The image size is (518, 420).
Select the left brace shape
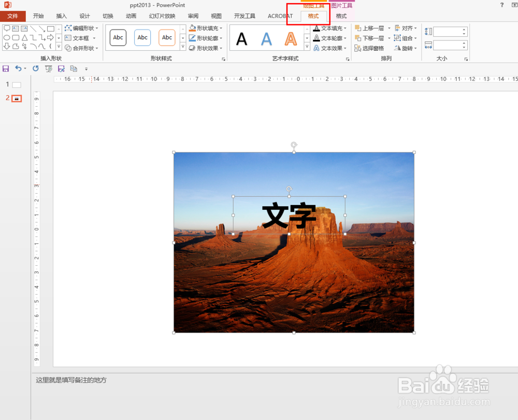(x=50, y=46)
